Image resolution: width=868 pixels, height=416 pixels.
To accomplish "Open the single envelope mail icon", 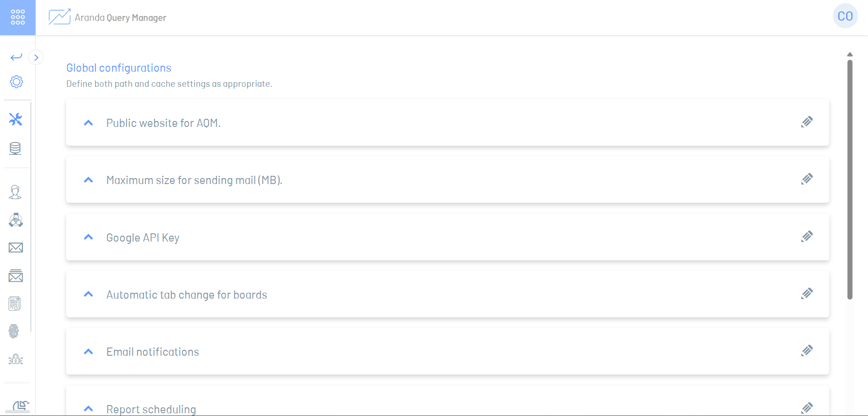I will click(x=16, y=247).
